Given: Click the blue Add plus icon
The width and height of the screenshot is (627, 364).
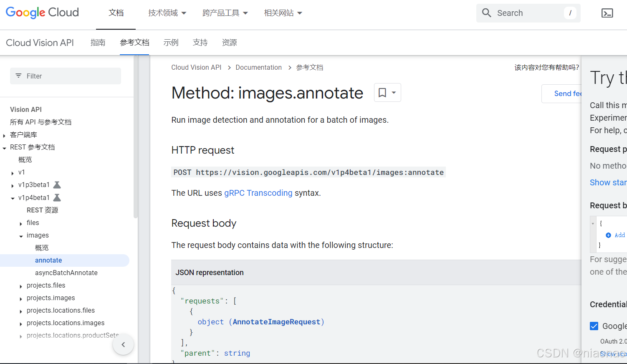Looking at the screenshot, I should (608, 235).
